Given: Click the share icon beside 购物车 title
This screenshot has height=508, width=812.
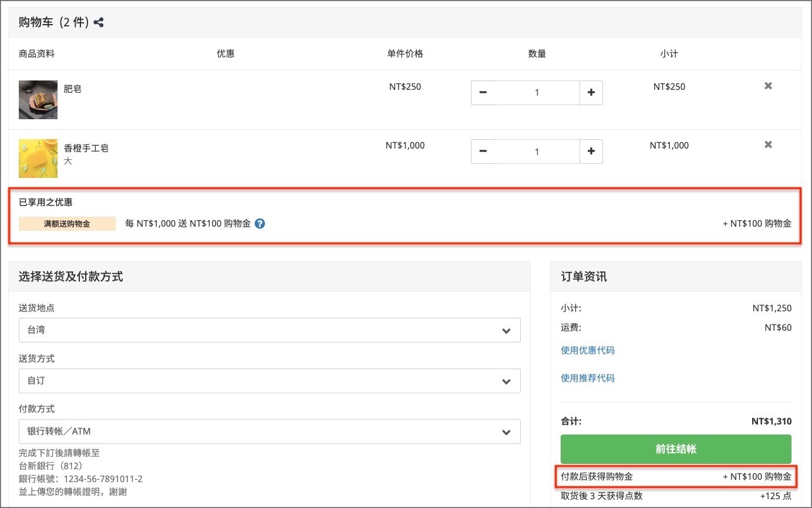Looking at the screenshot, I should coord(99,23).
